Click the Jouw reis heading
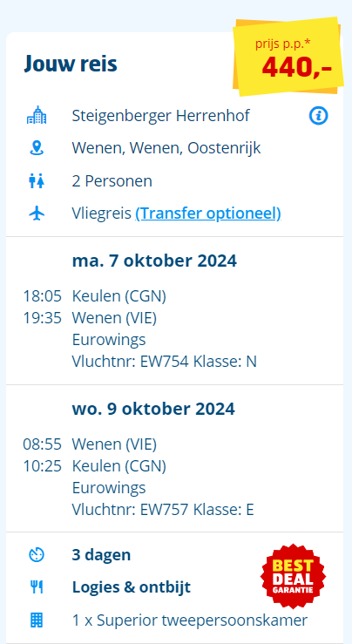The image size is (352, 644). coord(71,64)
